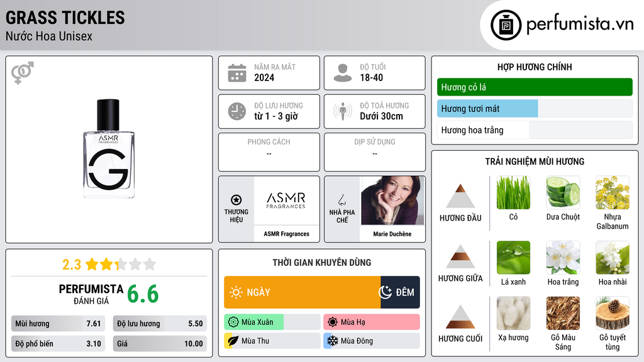Click the Hương cỏ lá green bar

(x=535, y=87)
